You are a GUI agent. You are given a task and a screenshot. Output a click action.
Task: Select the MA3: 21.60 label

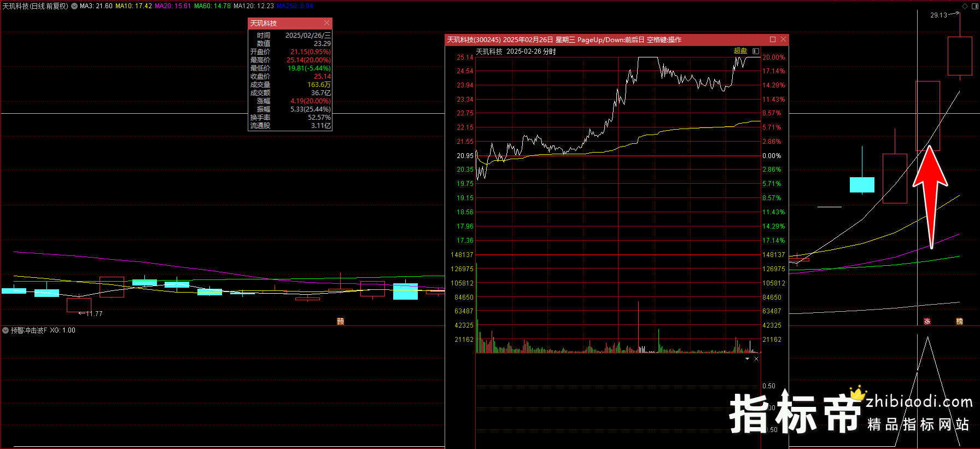96,6
